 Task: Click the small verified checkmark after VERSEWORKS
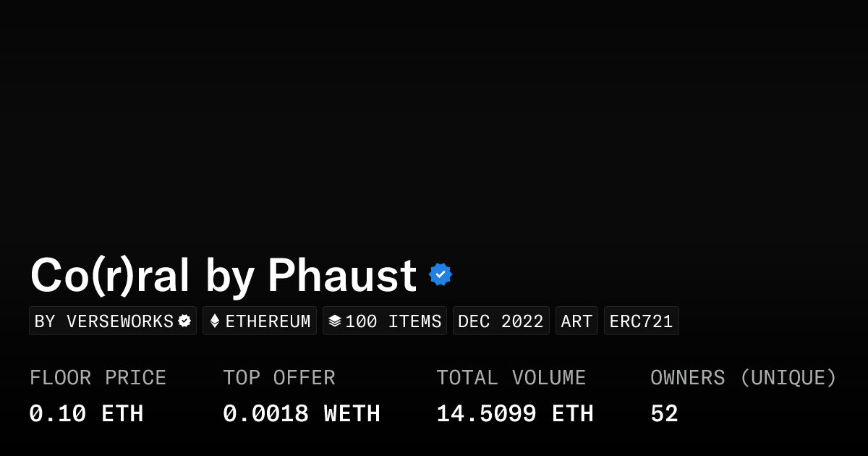tap(184, 321)
